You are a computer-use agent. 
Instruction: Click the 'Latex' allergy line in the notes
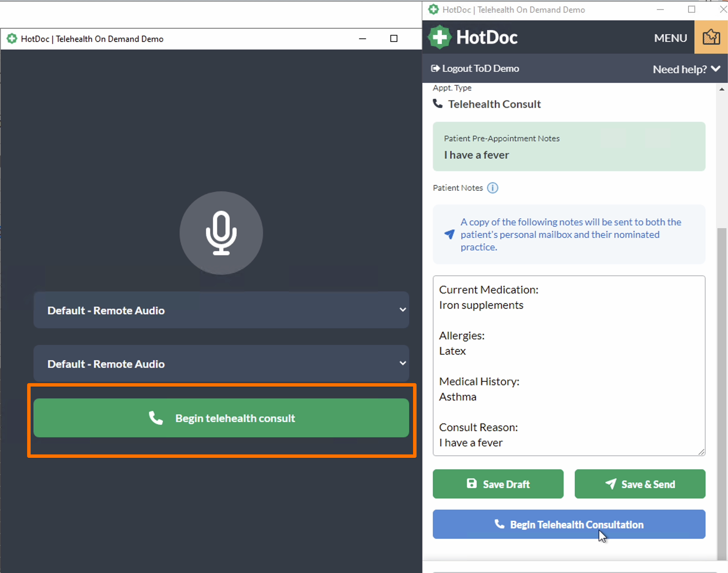pyautogui.click(x=452, y=351)
